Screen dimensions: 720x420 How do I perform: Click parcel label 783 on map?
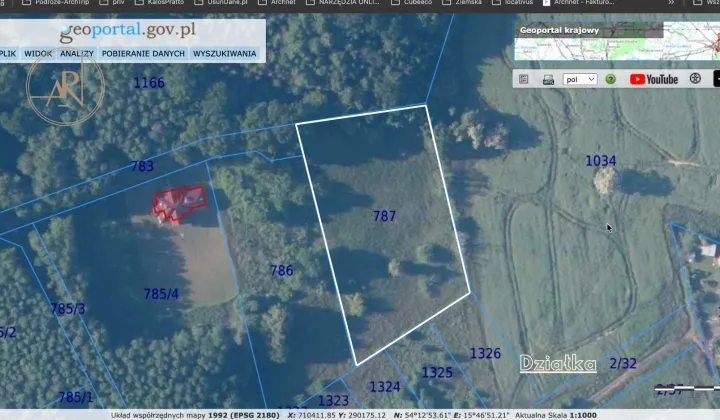point(142,166)
